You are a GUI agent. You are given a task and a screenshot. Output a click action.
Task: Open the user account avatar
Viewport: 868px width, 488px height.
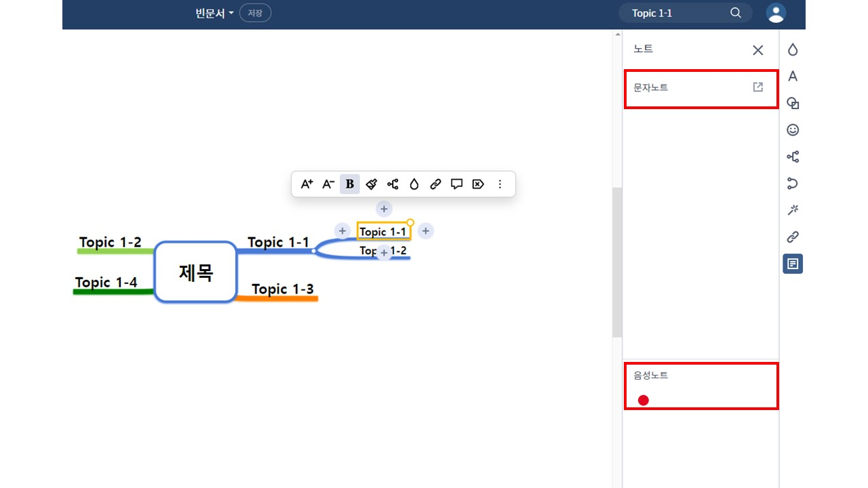(776, 13)
